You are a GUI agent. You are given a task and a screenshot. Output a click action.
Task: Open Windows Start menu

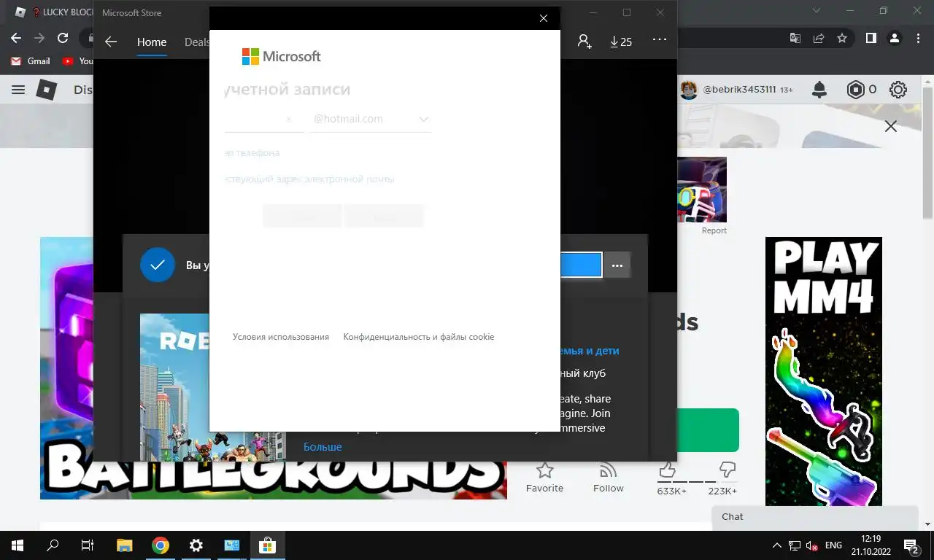(x=18, y=545)
